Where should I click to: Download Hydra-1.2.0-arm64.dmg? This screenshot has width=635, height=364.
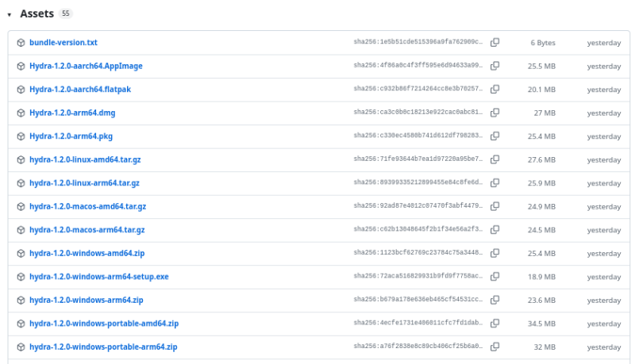pos(72,113)
